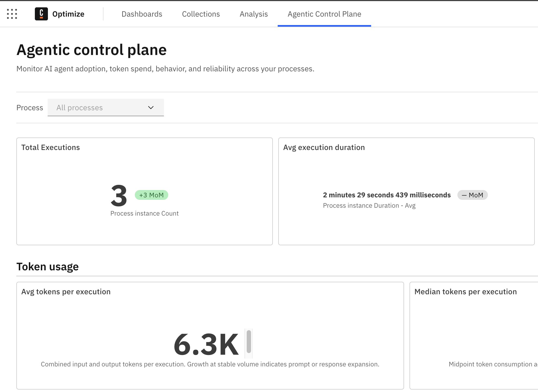Click the gray — MoM badge
538x392 pixels.
(x=472, y=195)
